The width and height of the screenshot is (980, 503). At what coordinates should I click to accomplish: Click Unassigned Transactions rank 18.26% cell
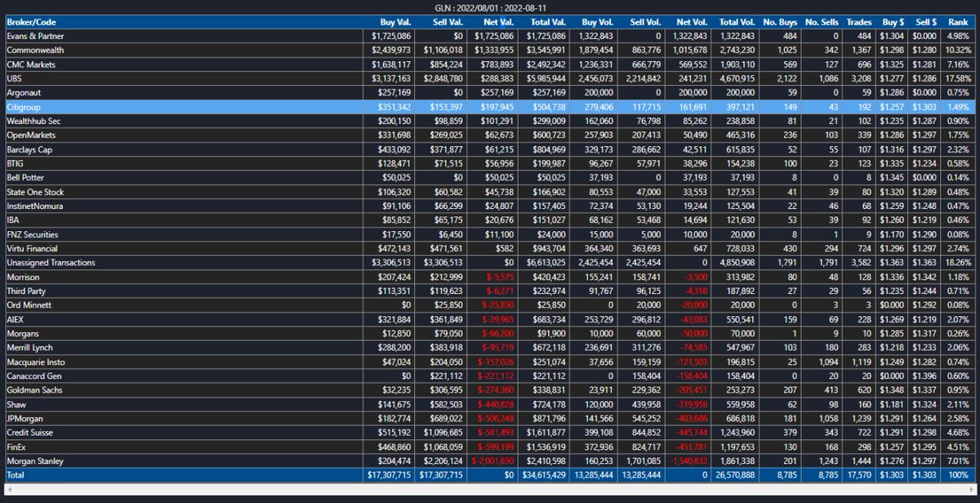tap(958, 263)
